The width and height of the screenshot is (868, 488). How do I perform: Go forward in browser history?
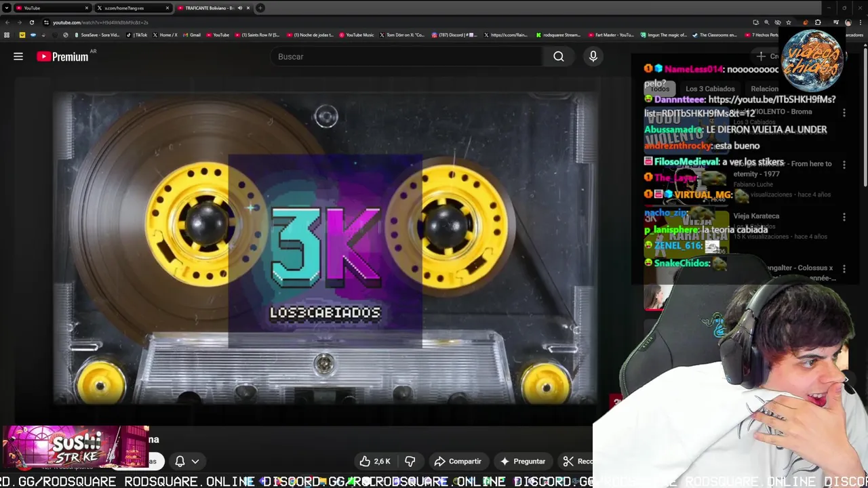[x=19, y=22]
